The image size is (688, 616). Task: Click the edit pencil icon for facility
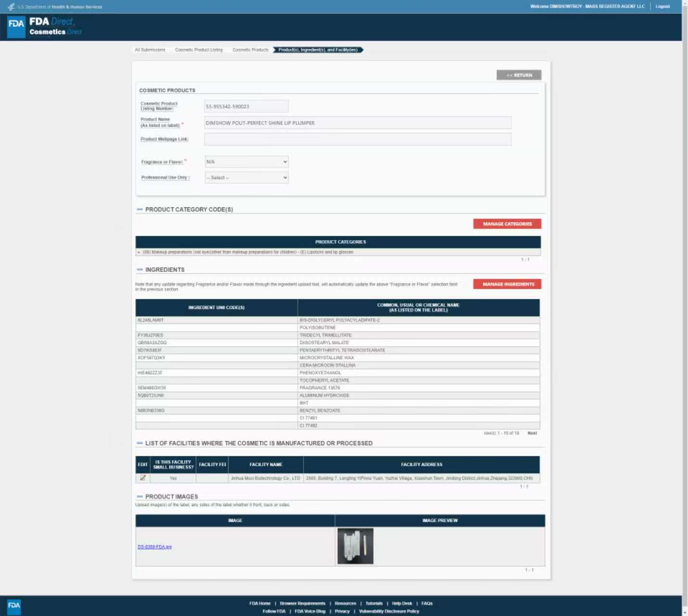(x=143, y=478)
